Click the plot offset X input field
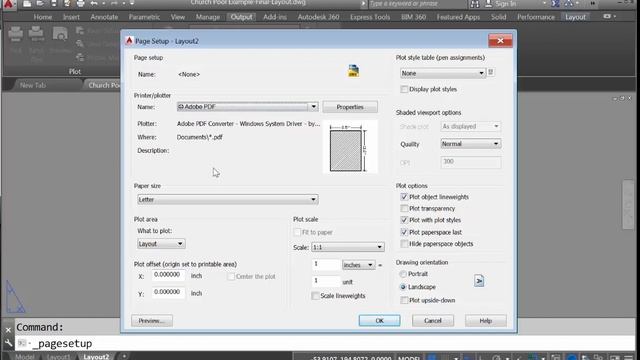Screen dimensions: 640x360 (168, 276)
